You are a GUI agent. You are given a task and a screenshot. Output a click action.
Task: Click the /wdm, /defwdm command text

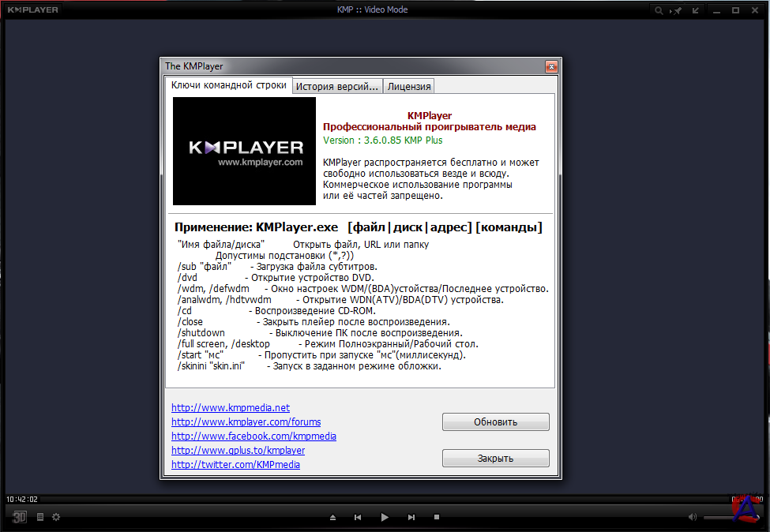[213, 289]
